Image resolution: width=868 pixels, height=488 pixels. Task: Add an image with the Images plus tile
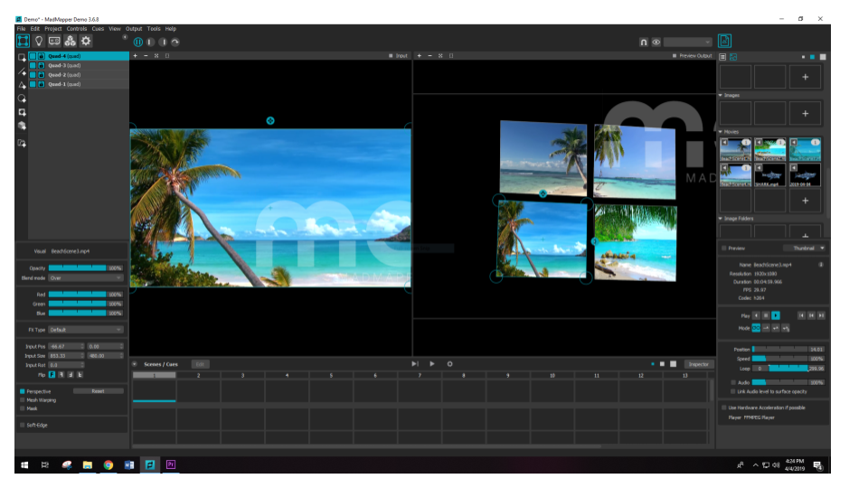click(805, 114)
